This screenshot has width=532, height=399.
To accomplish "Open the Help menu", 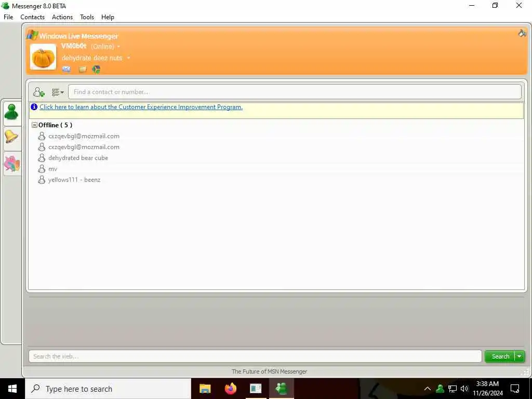I will [108, 17].
